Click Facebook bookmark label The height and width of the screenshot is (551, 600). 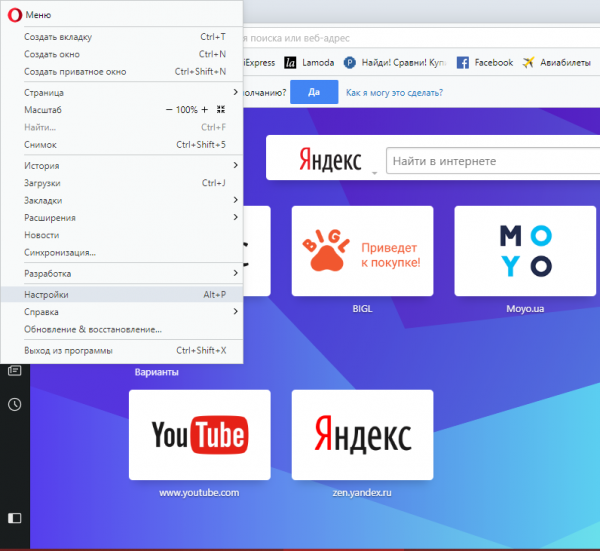point(494,62)
